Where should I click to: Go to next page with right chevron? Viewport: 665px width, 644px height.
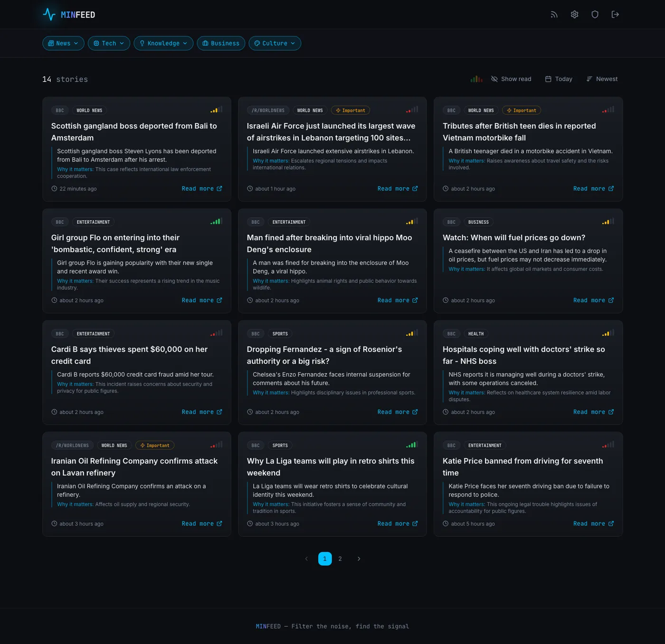pos(359,559)
